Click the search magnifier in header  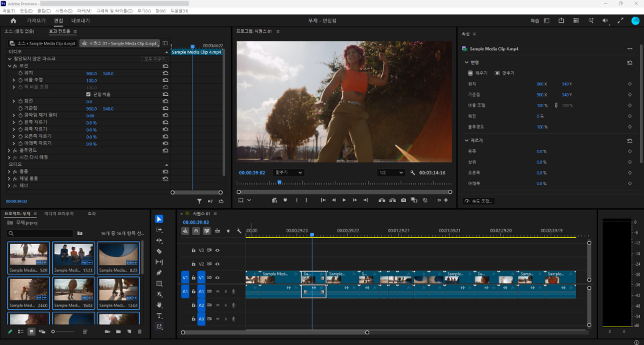coord(591,21)
